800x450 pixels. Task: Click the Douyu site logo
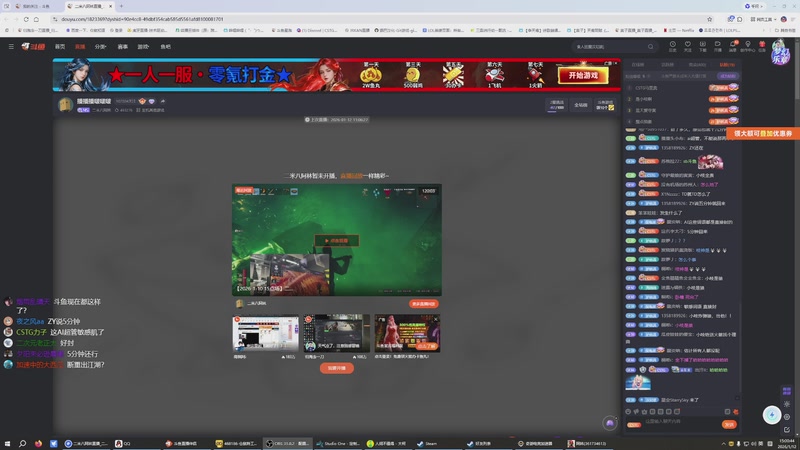click(33, 46)
